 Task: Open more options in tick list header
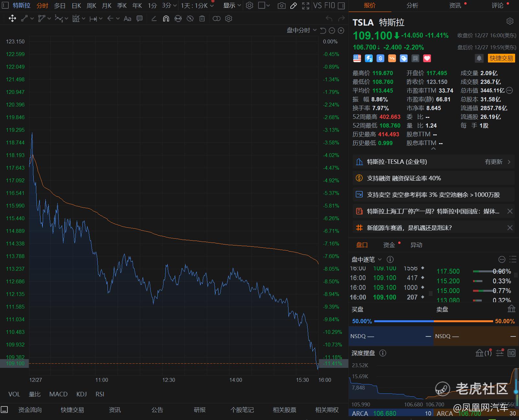[502, 259]
